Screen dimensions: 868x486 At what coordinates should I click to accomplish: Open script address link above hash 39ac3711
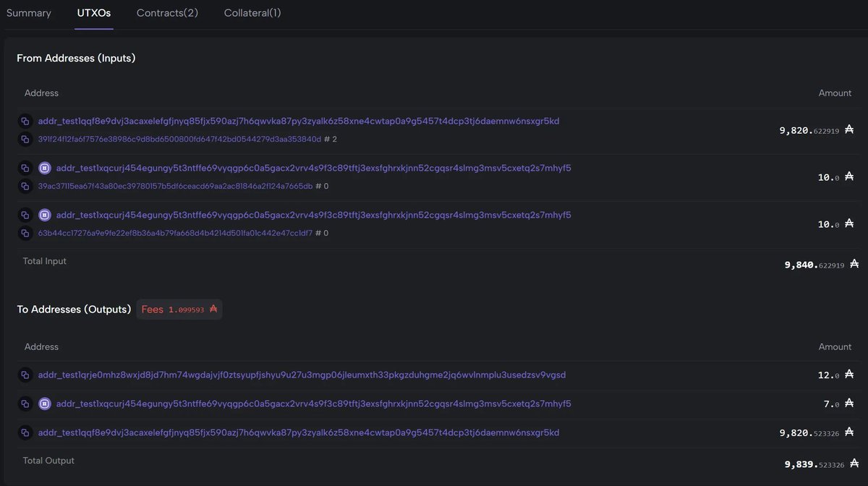314,169
